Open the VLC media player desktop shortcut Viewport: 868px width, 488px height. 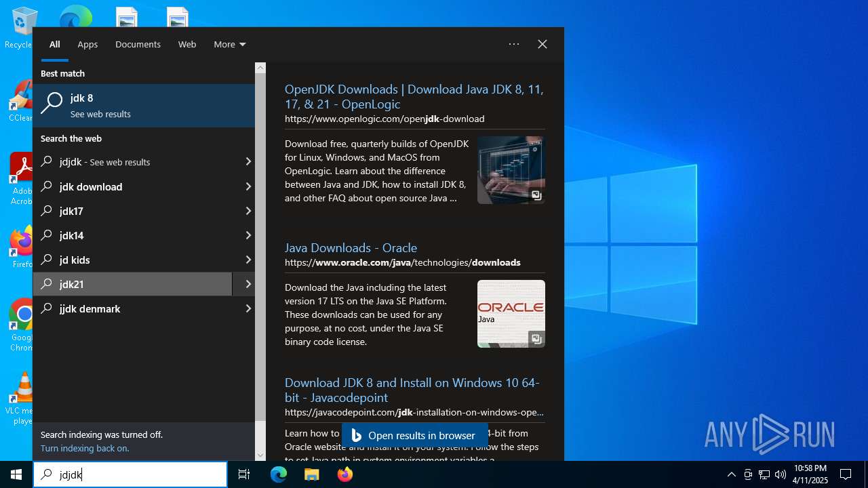pos(21,399)
